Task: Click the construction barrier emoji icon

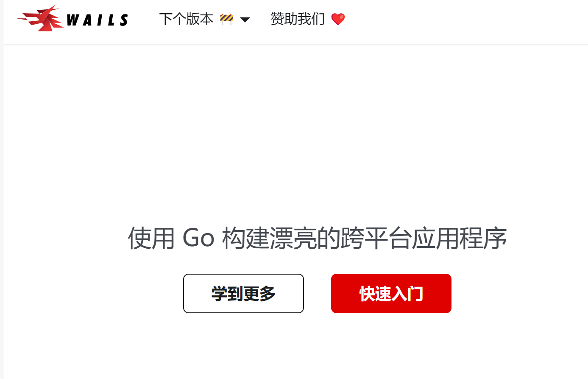Action: coord(226,19)
